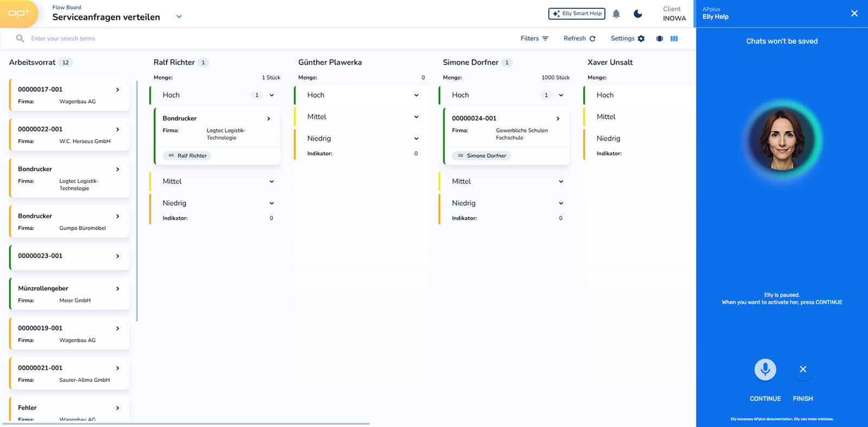This screenshot has width=868, height=427.
Task: Open the Settings menu
Action: (x=627, y=39)
